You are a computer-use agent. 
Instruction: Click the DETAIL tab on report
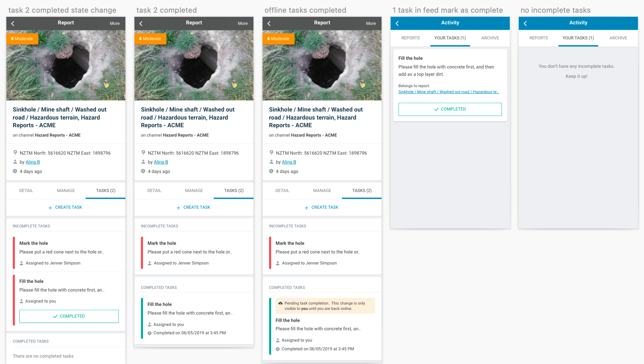pos(26,190)
